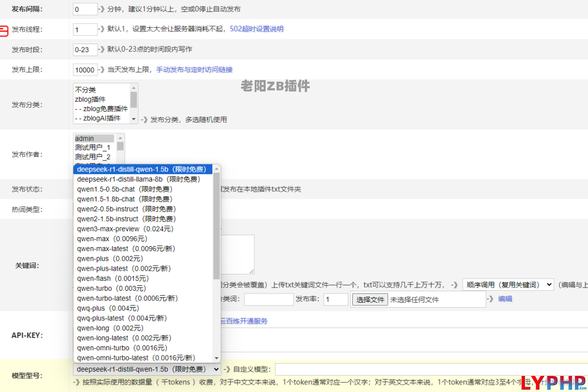
Task: Pick the qwen-turbo-latest option
Action: click(143, 298)
